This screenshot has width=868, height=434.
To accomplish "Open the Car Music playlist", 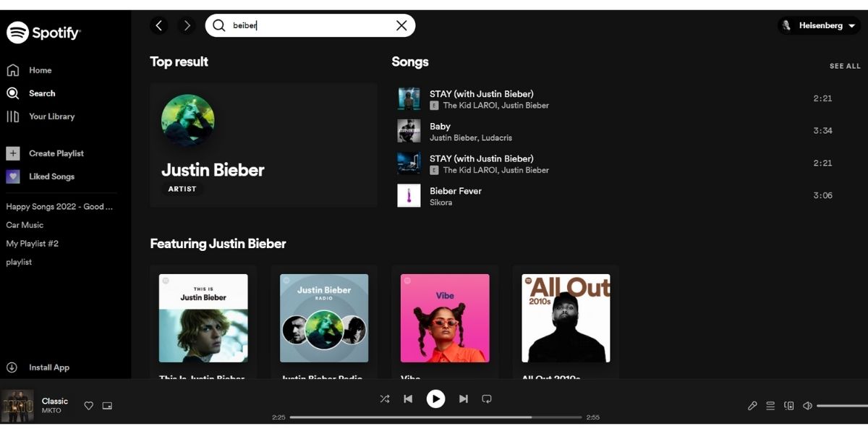I will (25, 225).
